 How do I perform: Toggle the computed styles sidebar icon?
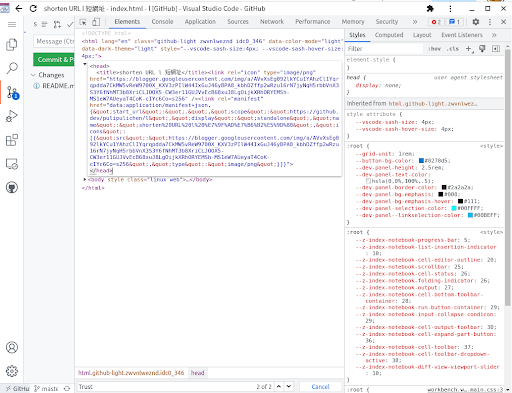point(496,49)
